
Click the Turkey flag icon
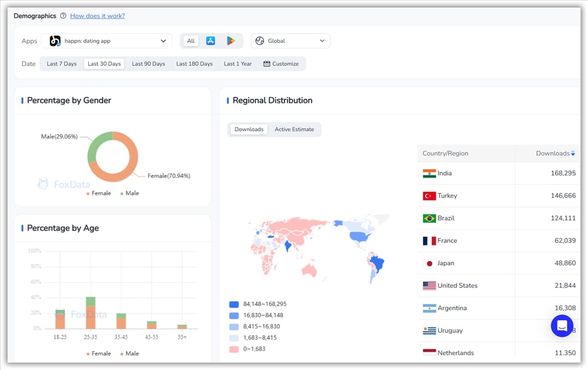tap(429, 196)
